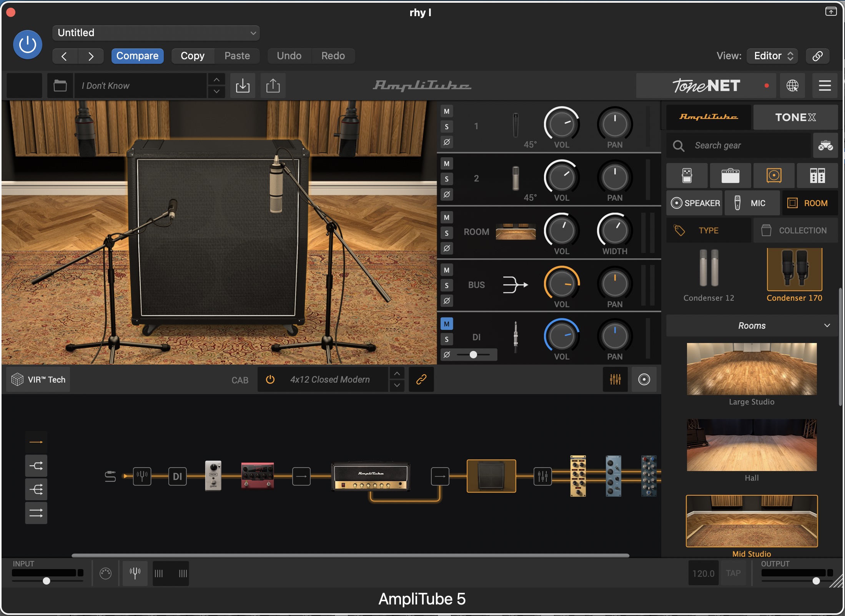Open the I Don't Know preset name field
Screen dimensions: 845x616
pos(140,85)
